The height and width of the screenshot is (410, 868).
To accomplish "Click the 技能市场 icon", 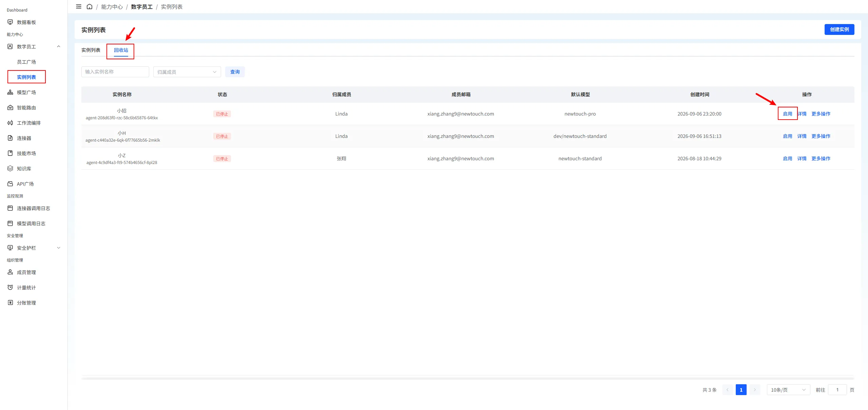I will coord(10,153).
